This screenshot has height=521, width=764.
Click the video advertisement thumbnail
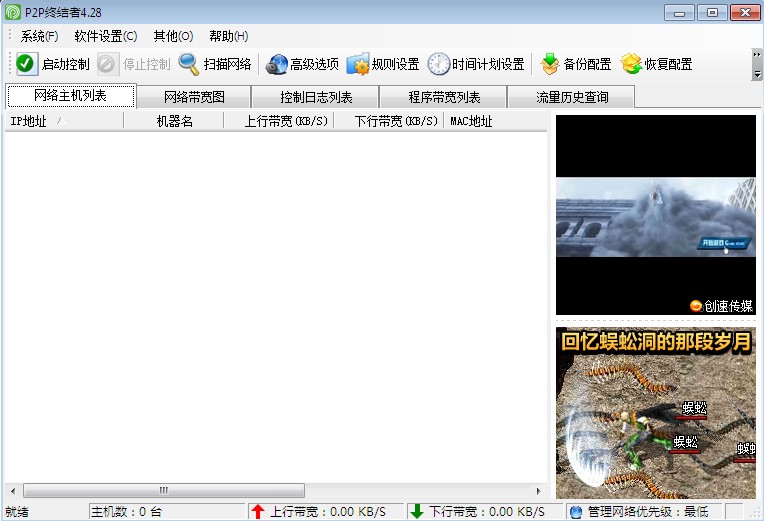click(656, 215)
